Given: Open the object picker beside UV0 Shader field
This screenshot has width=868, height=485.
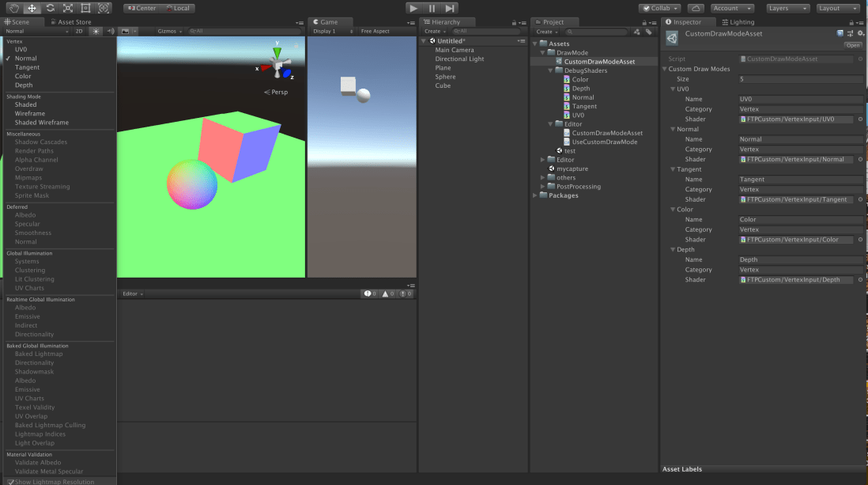Looking at the screenshot, I should click(859, 119).
